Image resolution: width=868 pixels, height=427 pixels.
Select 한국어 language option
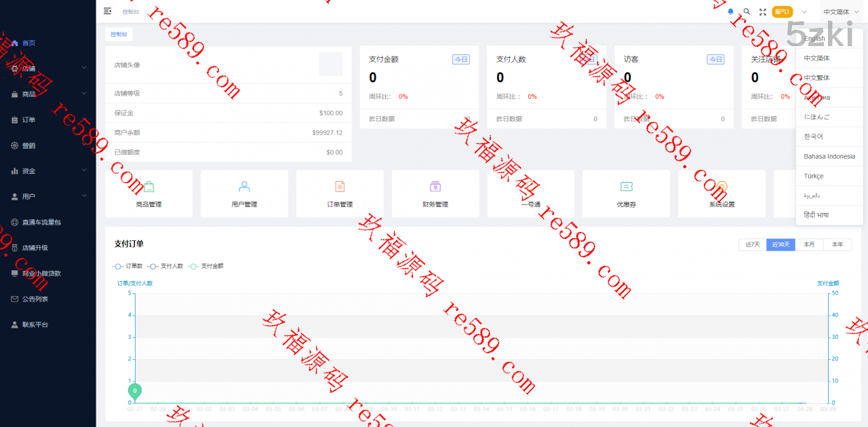click(829, 136)
